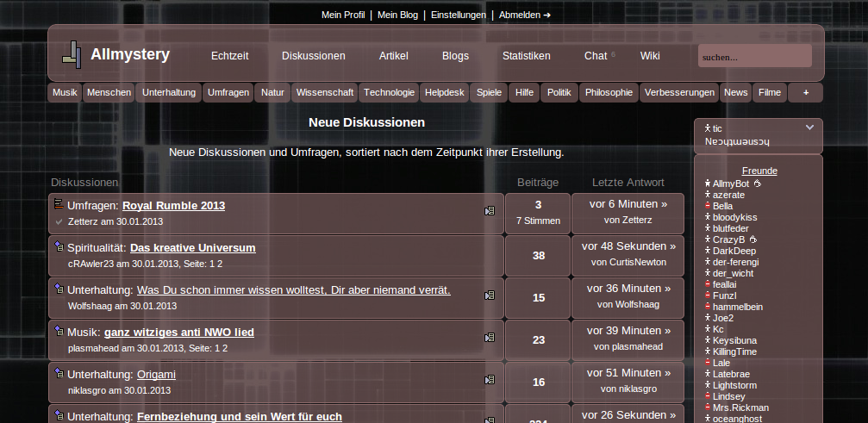
Task: Click preview icon on the Origami row
Action: [x=490, y=379]
